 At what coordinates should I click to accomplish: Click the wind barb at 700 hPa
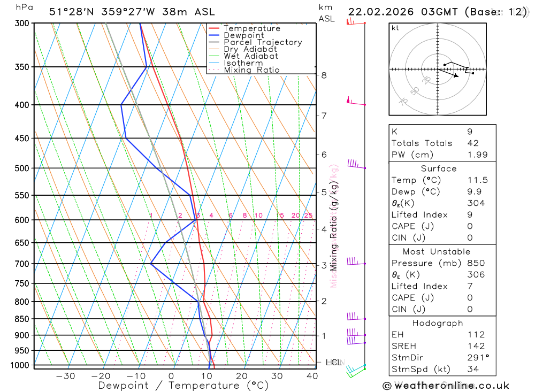(356, 262)
